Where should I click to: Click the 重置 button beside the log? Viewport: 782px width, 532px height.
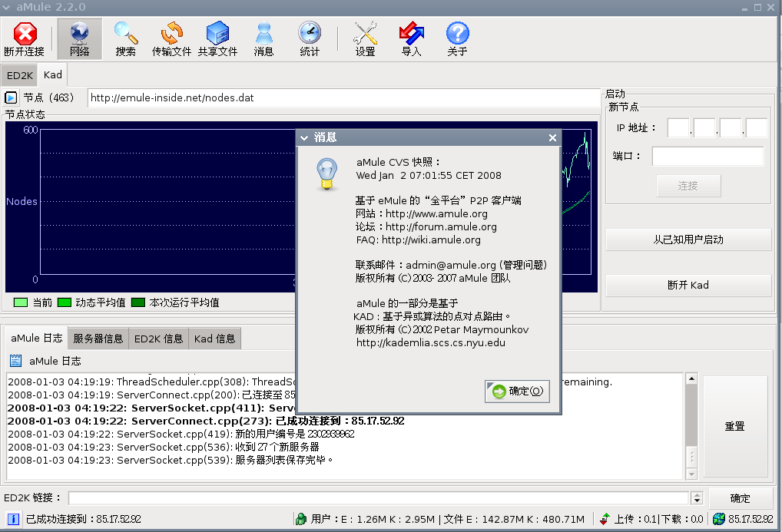tap(734, 426)
